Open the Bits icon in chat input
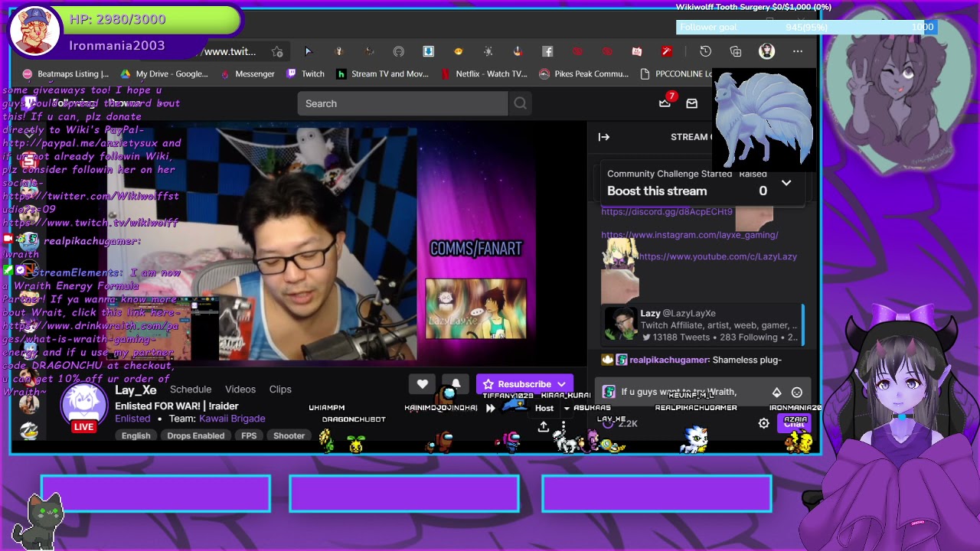The height and width of the screenshot is (551, 980). click(x=776, y=392)
